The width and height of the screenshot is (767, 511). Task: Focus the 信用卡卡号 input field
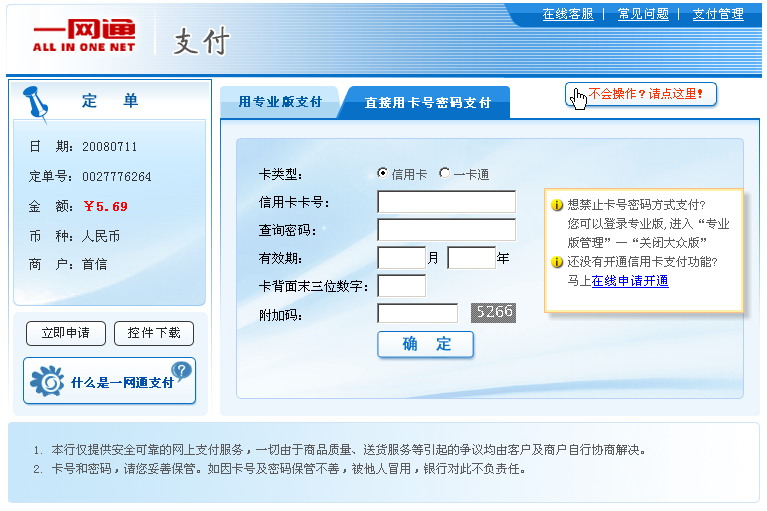click(x=447, y=202)
